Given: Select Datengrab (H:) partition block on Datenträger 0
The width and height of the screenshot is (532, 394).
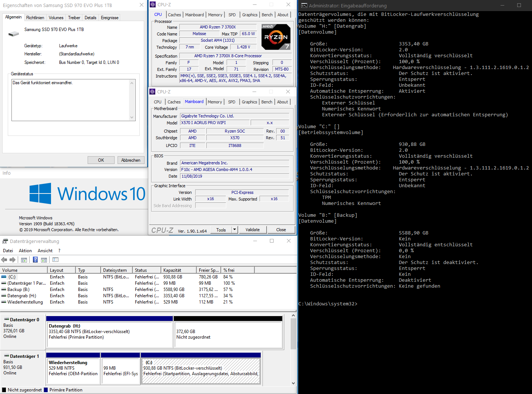Looking at the screenshot, I should pos(109,332).
